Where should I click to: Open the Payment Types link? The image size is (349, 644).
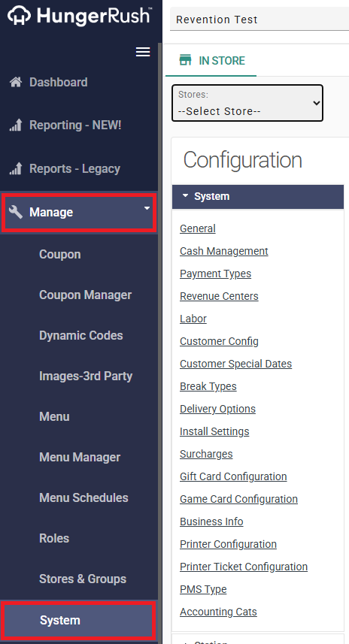coord(215,274)
